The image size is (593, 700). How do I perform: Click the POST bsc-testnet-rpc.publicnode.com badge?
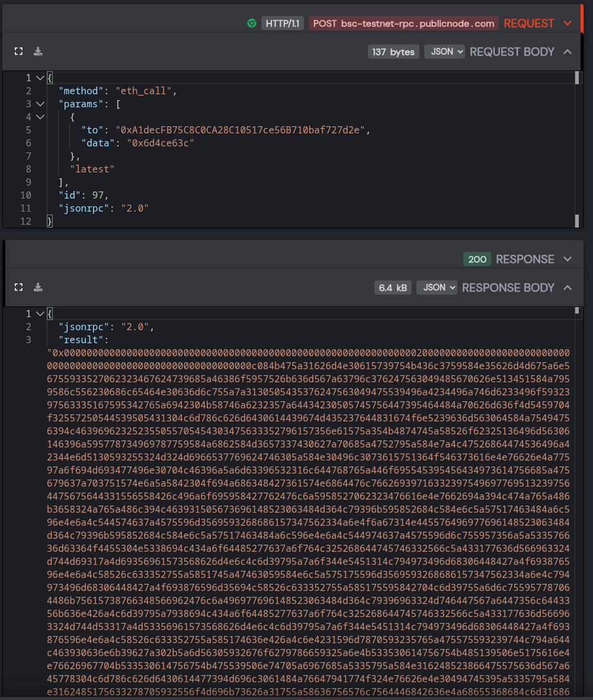[x=404, y=23]
